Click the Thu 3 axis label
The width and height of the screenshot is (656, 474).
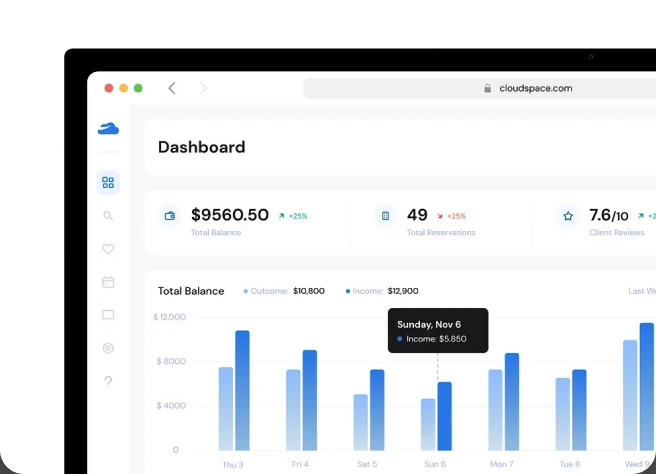point(233,464)
